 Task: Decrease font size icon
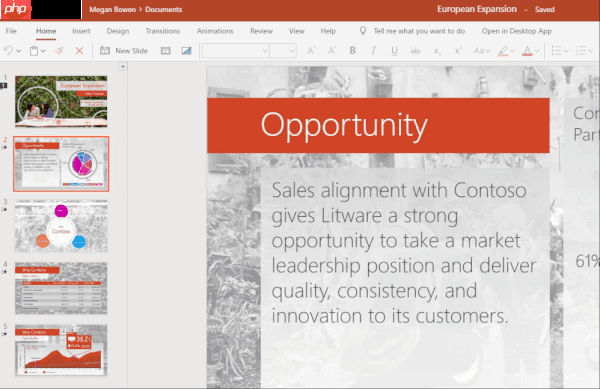(x=331, y=50)
